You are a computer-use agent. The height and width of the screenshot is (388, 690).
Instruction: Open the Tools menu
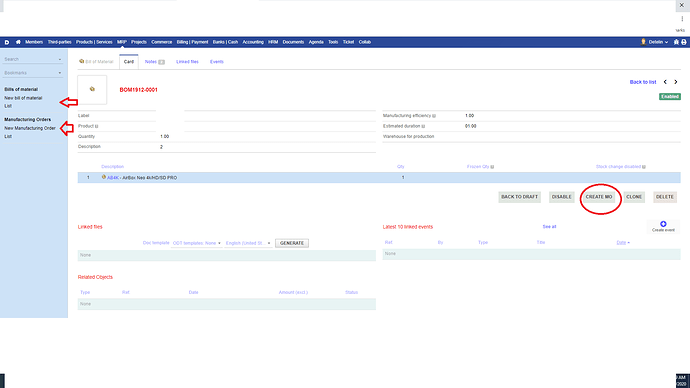point(333,42)
